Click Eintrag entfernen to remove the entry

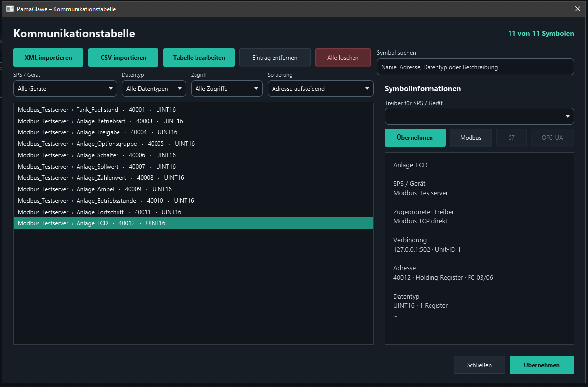point(275,58)
